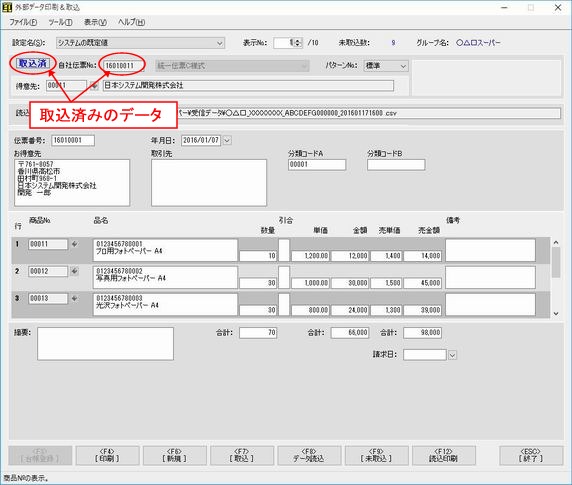Click the F4 印刷 button
This screenshot has width=572, height=485.
[x=108, y=455]
